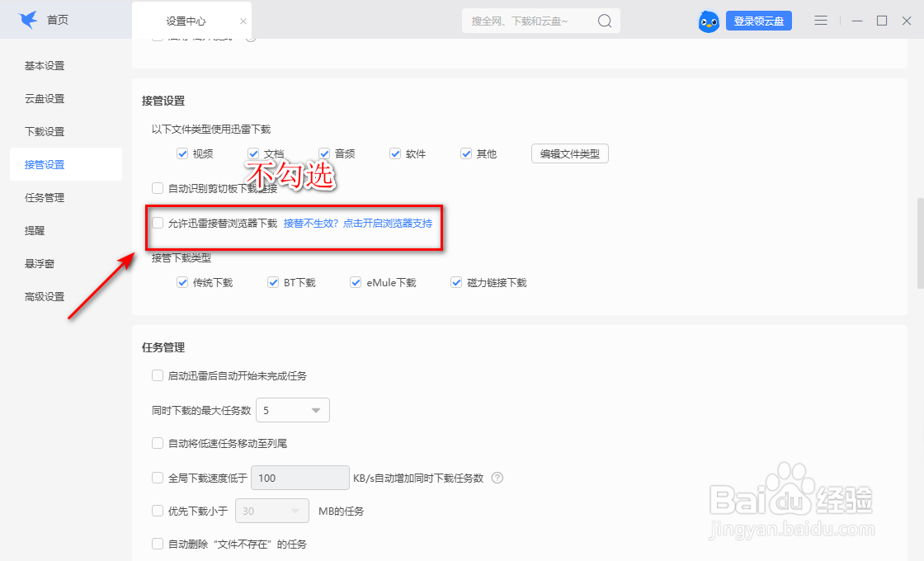Enable 优先下载小于 checkbox
Image resolution: width=924 pixels, height=561 pixels.
tap(158, 511)
